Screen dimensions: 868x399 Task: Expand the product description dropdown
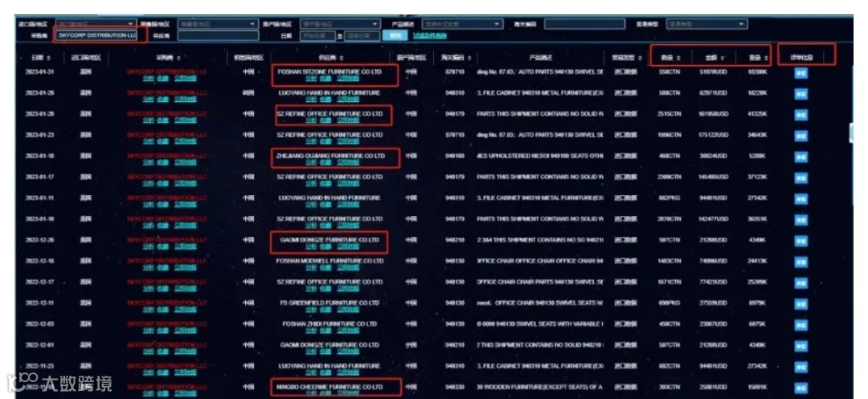pyautogui.click(x=462, y=24)
